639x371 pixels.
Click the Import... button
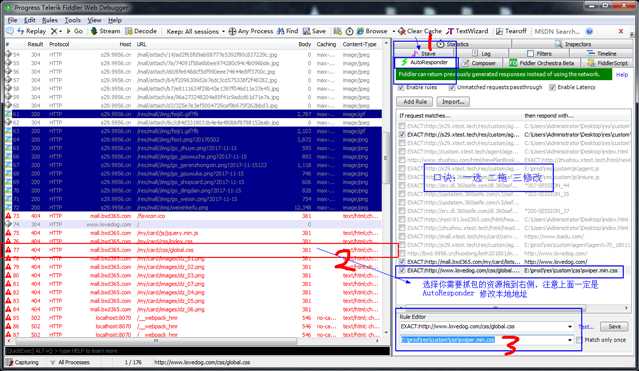(x=453, y=102)
